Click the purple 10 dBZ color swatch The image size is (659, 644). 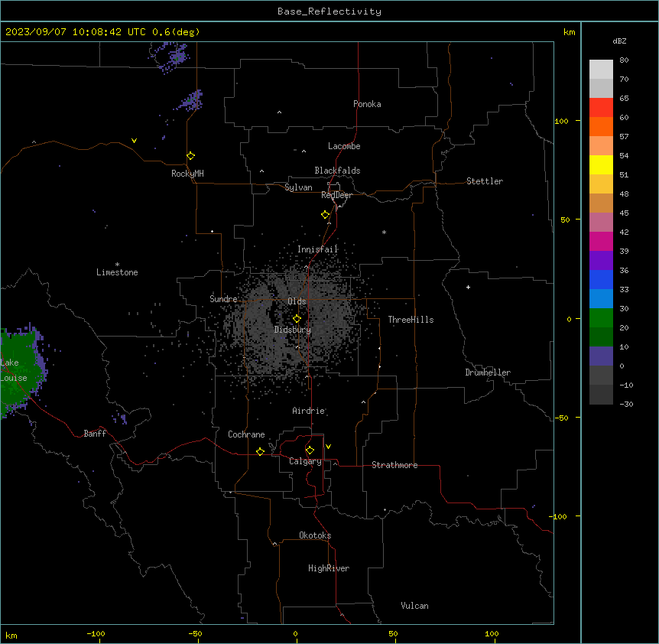pyautogui.click(x=601, y=356)
